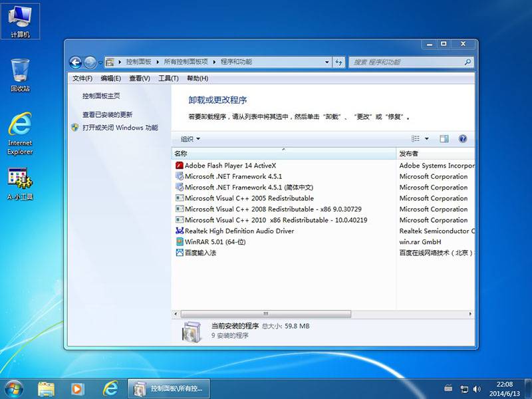Click 所有控制面板项 in the breadcrumb path
The width and height of the screenshot is (532, 399).
point(186,62)
